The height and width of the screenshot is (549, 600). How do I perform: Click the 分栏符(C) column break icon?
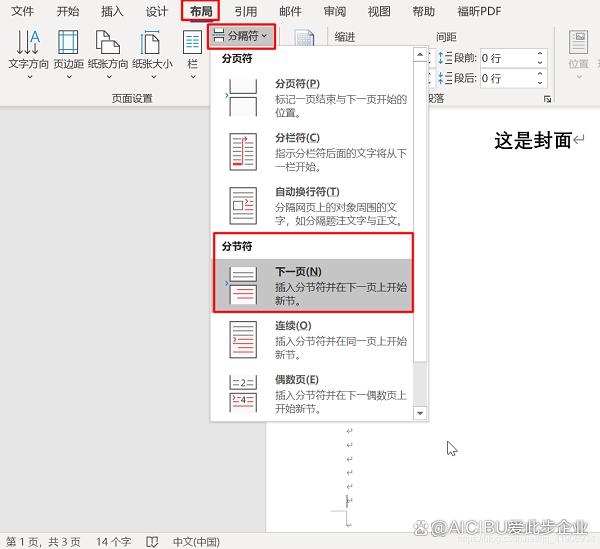pyautogui.click(x=243, y=152)
